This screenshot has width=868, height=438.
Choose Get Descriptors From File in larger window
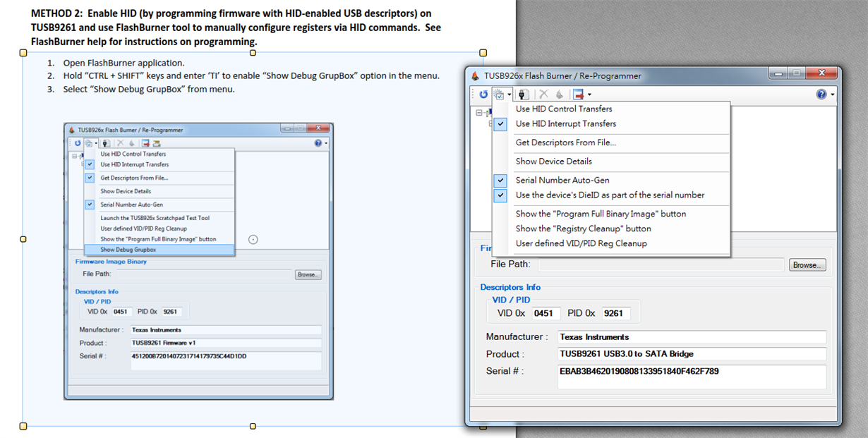[566, 142]
